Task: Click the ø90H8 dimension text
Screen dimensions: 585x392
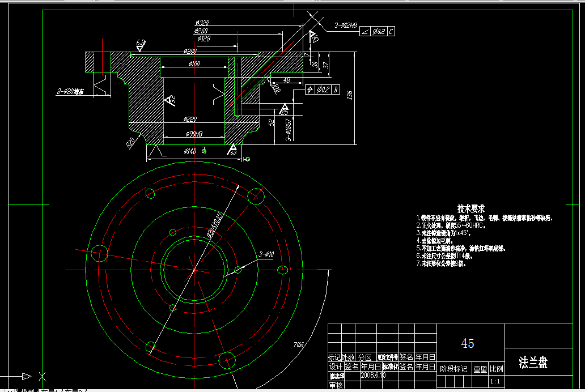Action: [194, 134]
